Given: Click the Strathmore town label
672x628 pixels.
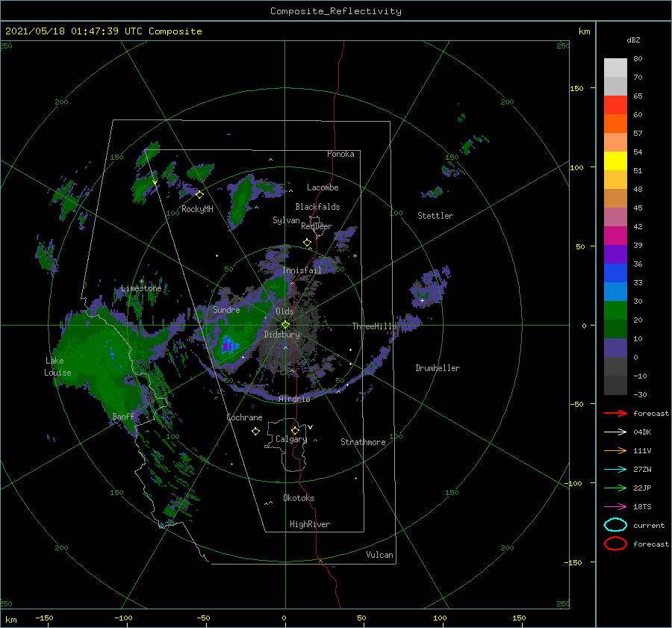Looking at the screenshot, I should (x=363, y=442).
